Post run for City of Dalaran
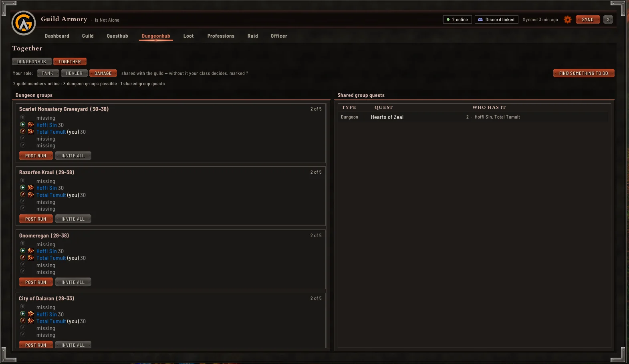 pyautogui.click(x=36, y=345)
